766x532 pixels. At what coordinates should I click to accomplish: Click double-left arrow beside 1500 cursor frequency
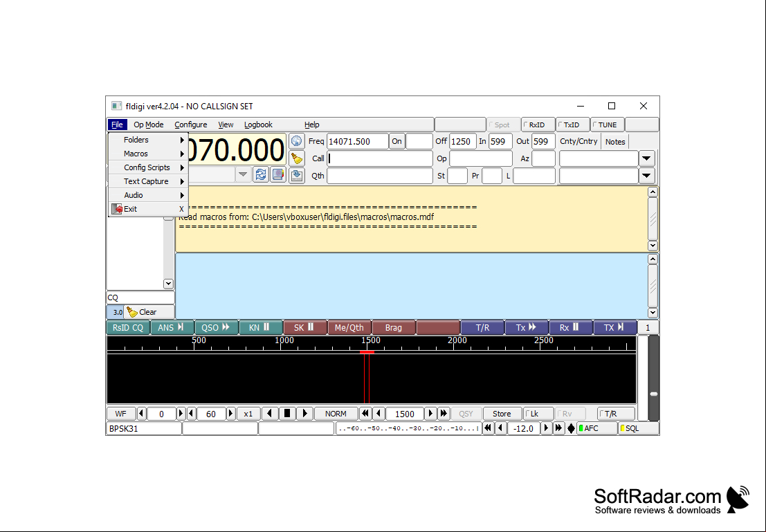(365, 413)
